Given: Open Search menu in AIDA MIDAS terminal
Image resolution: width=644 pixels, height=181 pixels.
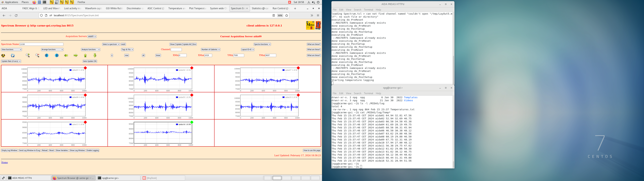Looking at the screenshot, I should pos(357,10).
